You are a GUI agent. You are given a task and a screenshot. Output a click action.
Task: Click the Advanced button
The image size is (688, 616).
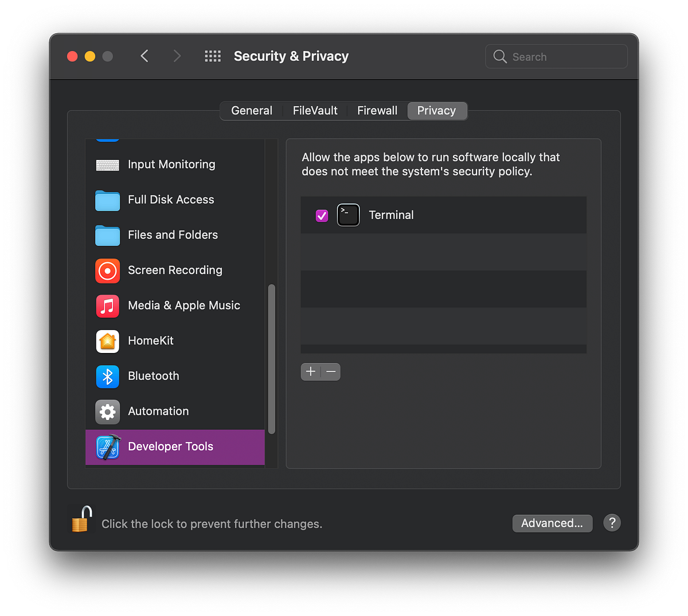point(552,523)
